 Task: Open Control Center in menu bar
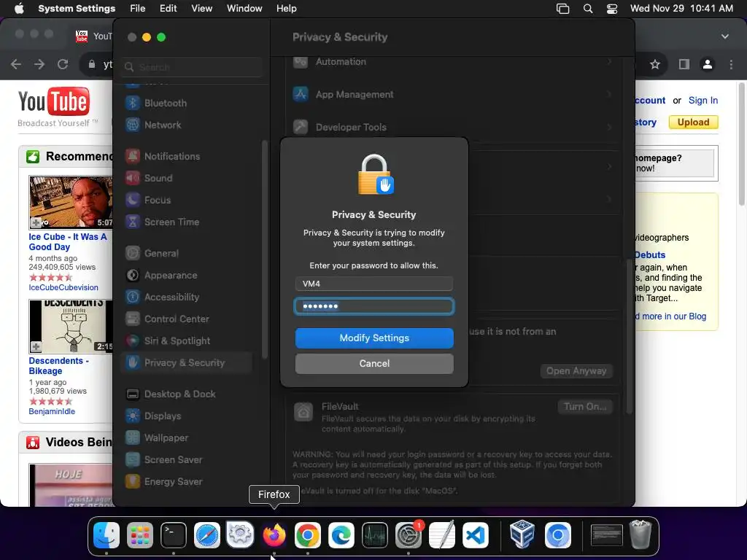[x=612, y=9]
